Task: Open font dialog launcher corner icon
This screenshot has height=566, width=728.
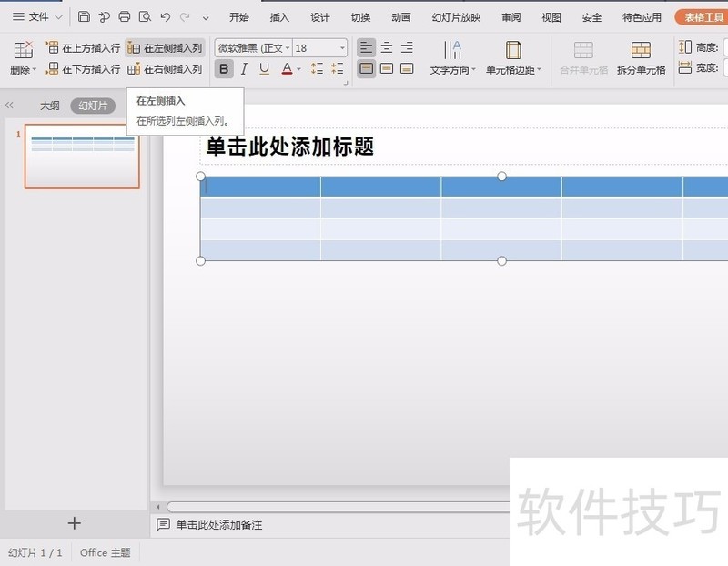Action: (346, 83)
